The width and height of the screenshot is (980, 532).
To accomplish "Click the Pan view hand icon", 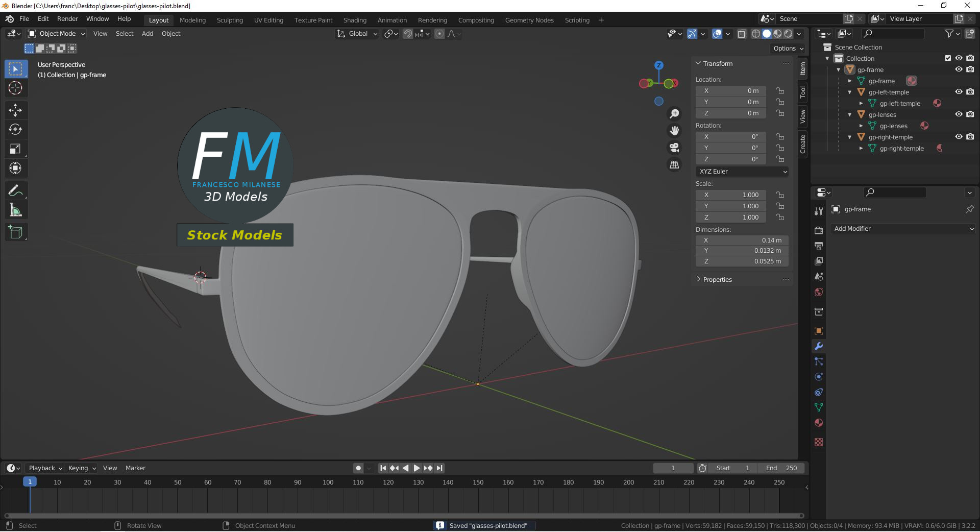I will coord(674,131).
